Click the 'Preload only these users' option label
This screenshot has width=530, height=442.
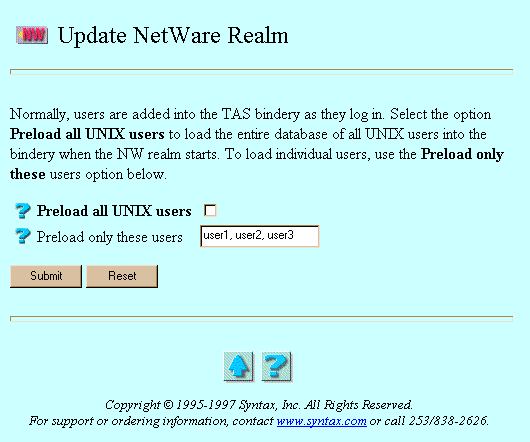click(x=110, y=237)
